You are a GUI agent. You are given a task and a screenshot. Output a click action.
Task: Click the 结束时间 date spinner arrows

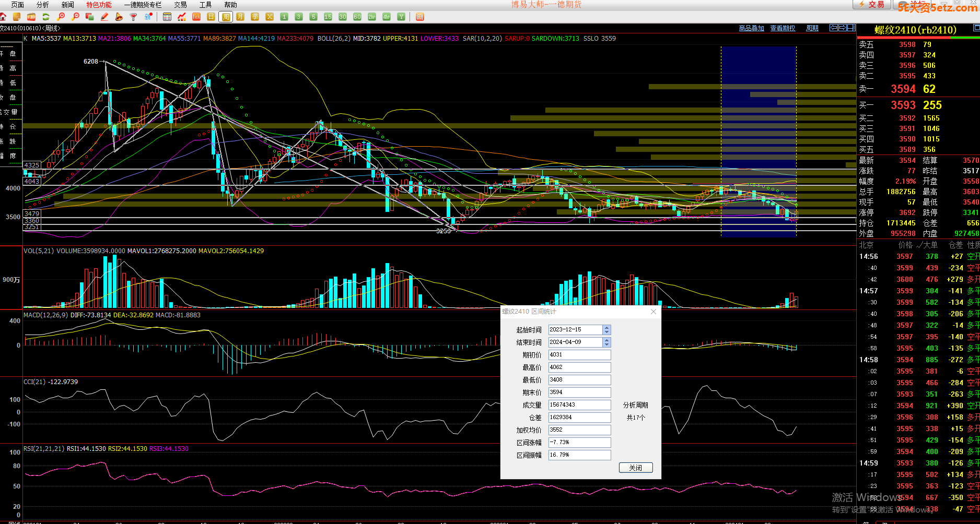pyautogui.click(x=606, y=342)
